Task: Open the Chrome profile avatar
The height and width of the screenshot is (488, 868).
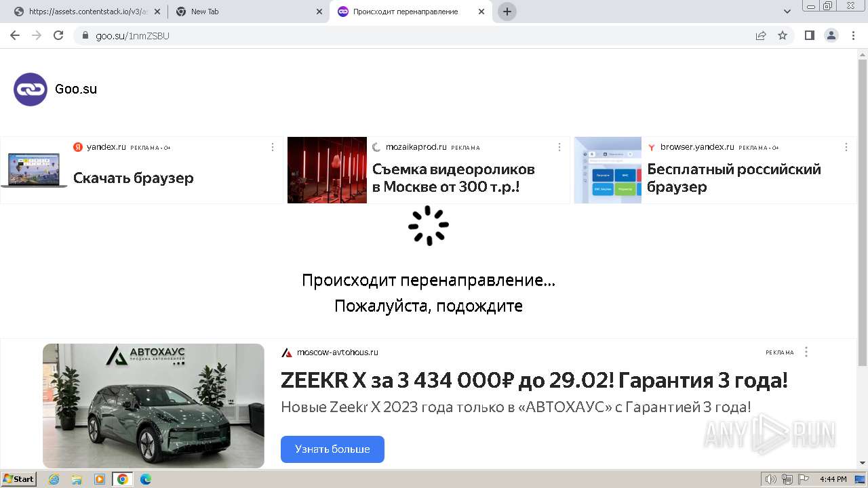Action: click(x=831, y=35)
